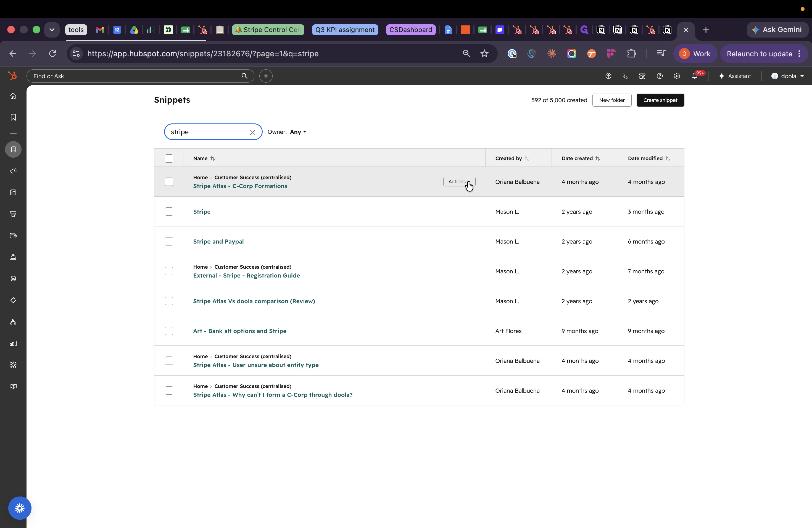Clear the stripe search with X icon

(252, 132)
